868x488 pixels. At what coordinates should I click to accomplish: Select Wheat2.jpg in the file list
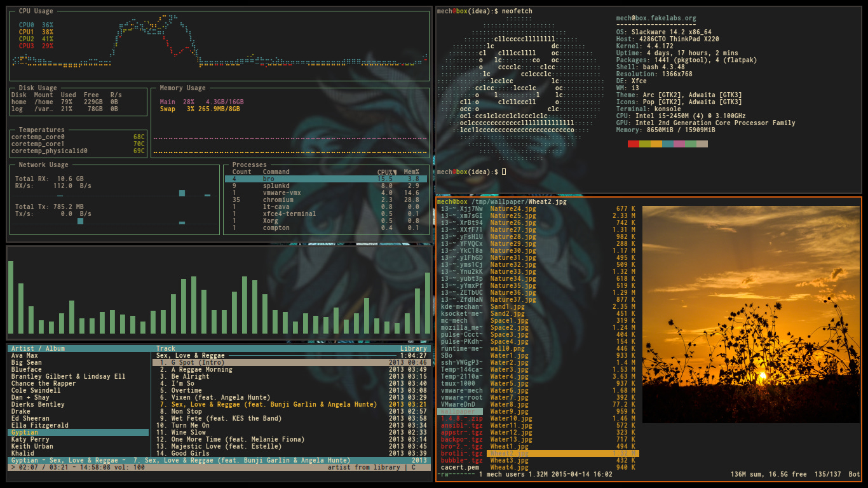(x=510, y=453)
